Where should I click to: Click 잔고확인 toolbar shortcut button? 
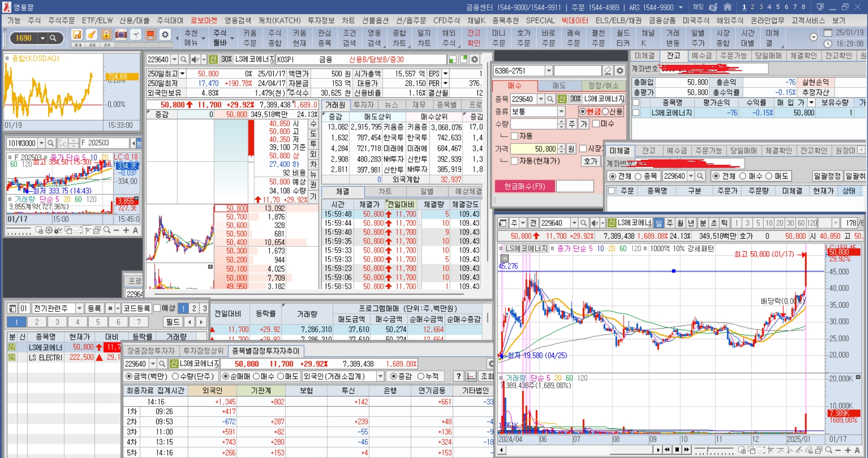coord(474,38)
